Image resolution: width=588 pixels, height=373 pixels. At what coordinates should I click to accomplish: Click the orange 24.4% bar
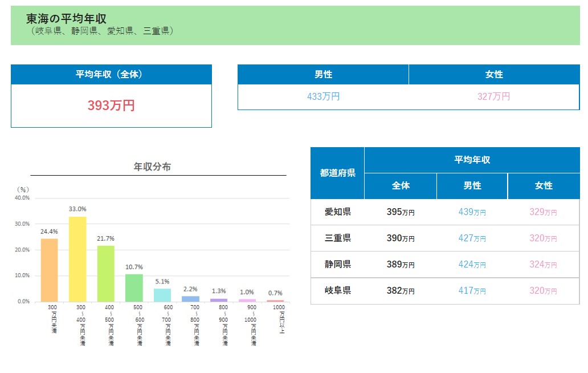tap(49, 270)
